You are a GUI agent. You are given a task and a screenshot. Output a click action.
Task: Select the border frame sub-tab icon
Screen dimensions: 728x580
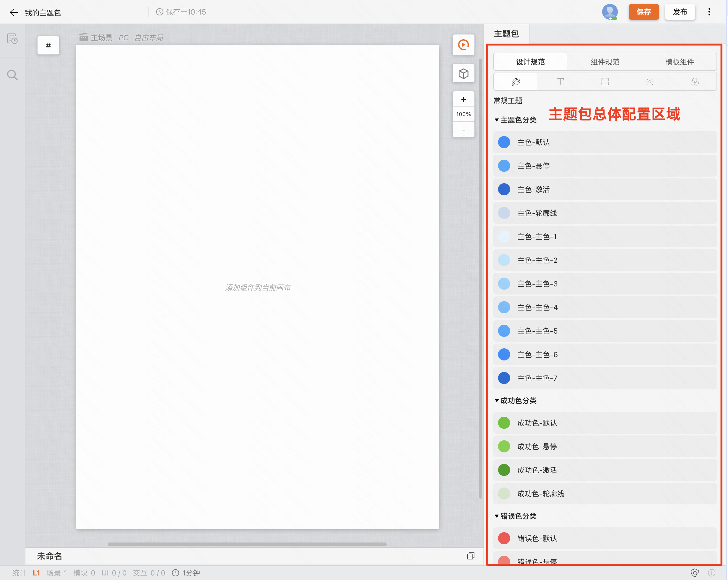coord(605,82)
